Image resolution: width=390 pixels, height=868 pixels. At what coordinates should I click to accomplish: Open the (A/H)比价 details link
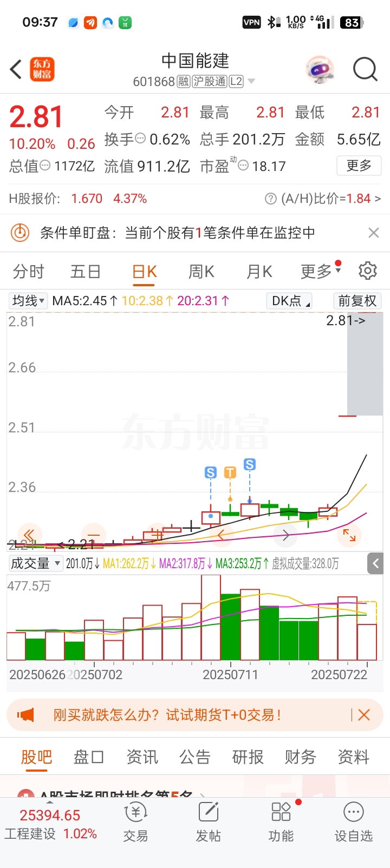pyautogui.click(x=330, y=199)
